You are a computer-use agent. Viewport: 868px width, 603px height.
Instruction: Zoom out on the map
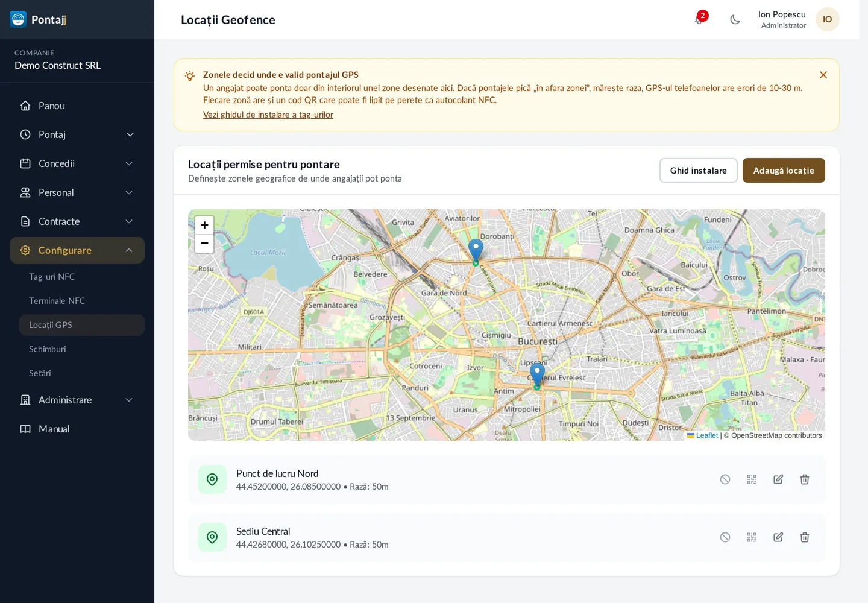[x=204, y=243]
